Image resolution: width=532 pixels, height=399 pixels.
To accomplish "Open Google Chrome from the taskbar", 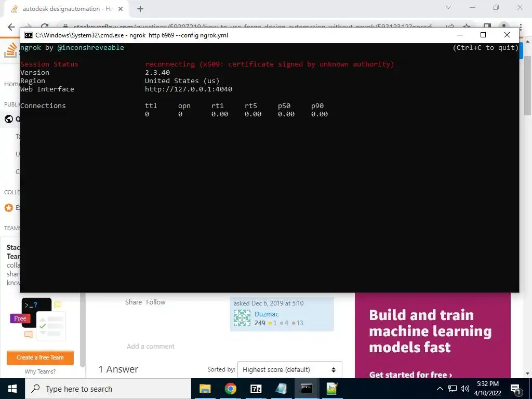I will pos(230,389).
